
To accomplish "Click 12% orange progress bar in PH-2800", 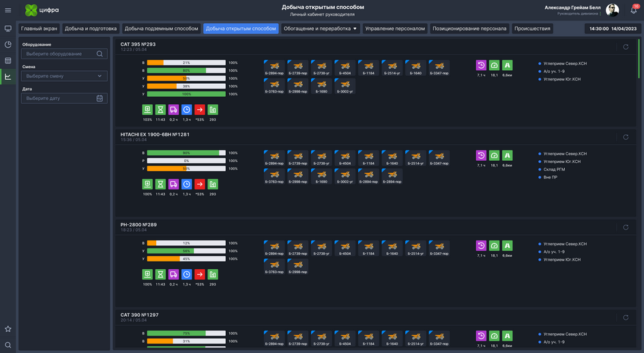I will 186,243.
